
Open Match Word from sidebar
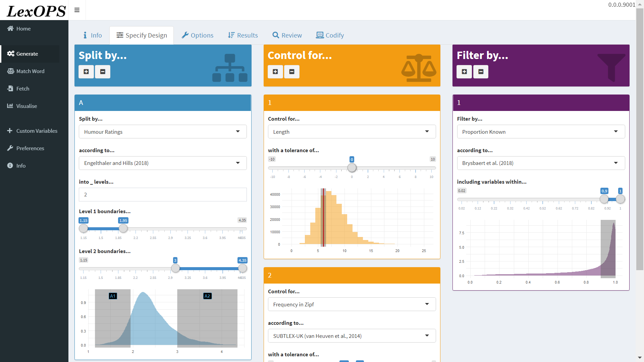[30, 71]
